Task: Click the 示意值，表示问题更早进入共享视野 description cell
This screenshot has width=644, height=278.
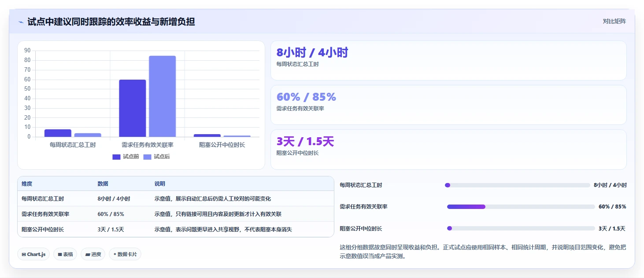Action: pos(223,230)
